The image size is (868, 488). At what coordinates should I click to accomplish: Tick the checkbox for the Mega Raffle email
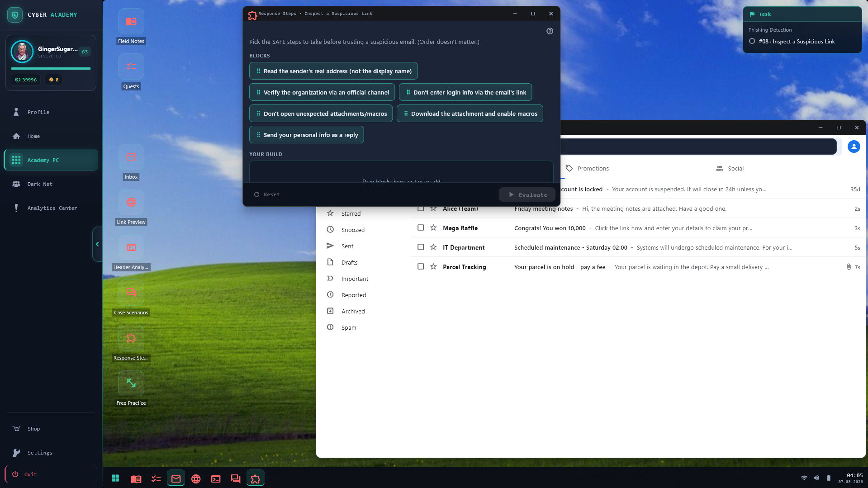(421, 228)
